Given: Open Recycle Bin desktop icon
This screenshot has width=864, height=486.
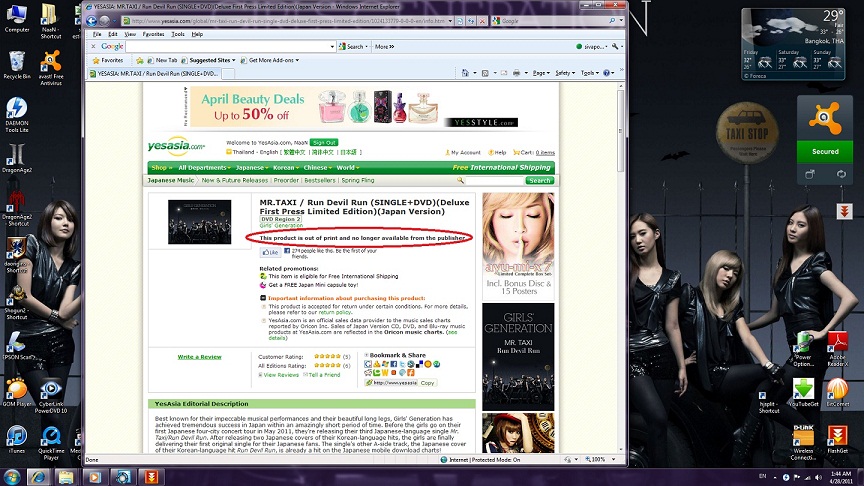Looking at the screenshot, I should [17, 65].
